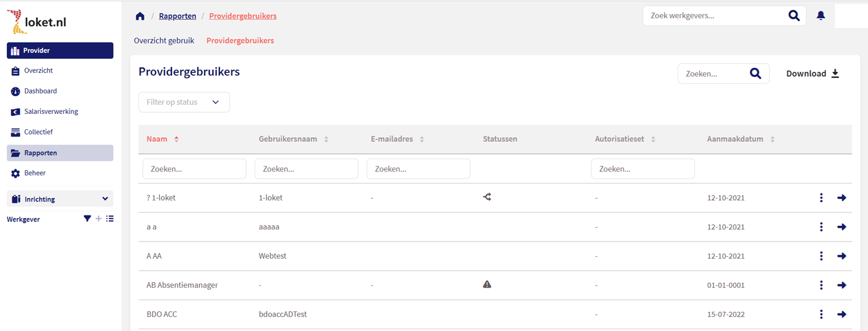Open Werkgever list view icon
The width and height of the screenshot is (868, 331).
pyautogui.click(x=110, y=219)
